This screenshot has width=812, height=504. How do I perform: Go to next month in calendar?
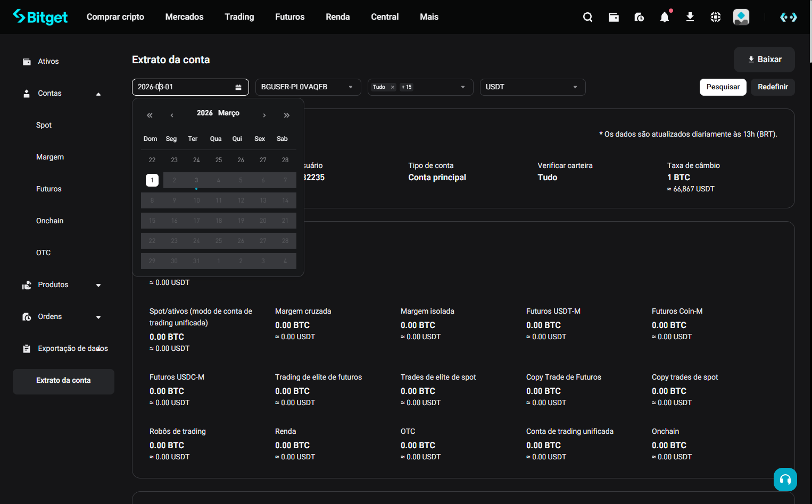click(x=264, y=115)
